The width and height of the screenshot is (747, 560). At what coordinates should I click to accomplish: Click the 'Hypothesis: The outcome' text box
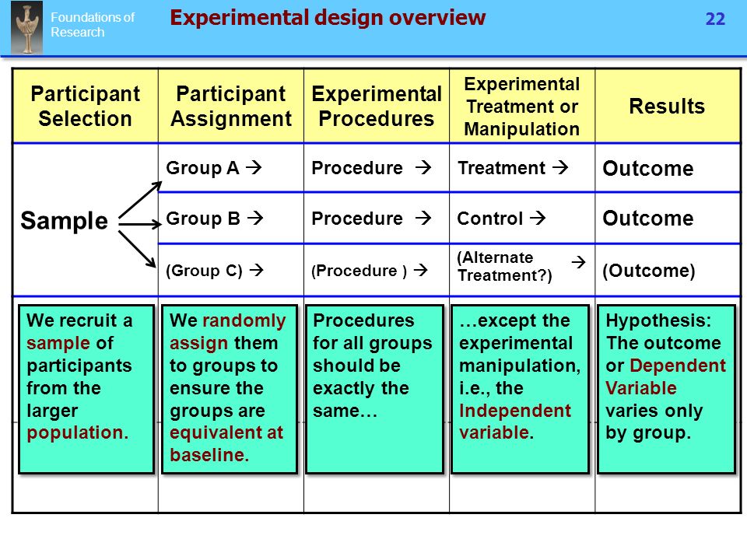[x=667, y=389]
